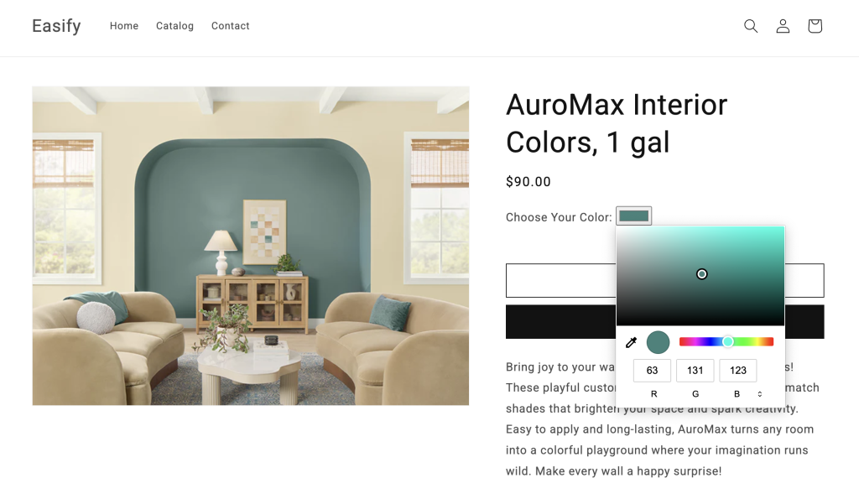Open the account login icon
Image resolution: width=859 pixels, height=504 pixels.
pos(783,26)
